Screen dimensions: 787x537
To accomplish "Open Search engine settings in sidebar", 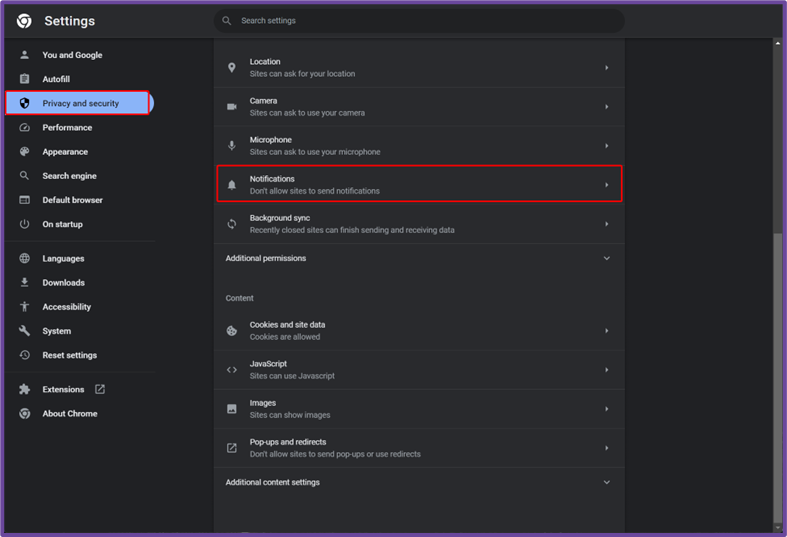I will pyautogui.click(x=69, y=176).
